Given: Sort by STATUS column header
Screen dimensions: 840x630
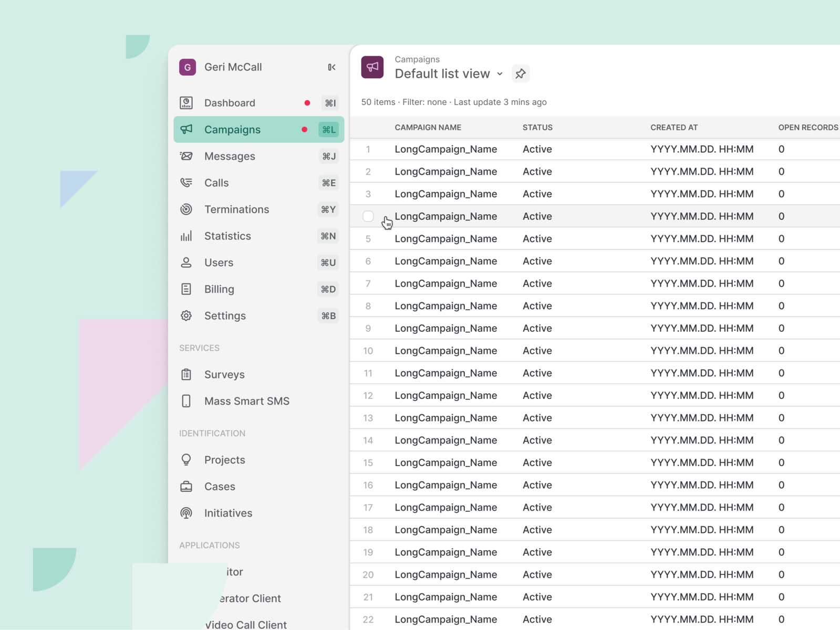Looking at the screenshot, I should point(537,128).
